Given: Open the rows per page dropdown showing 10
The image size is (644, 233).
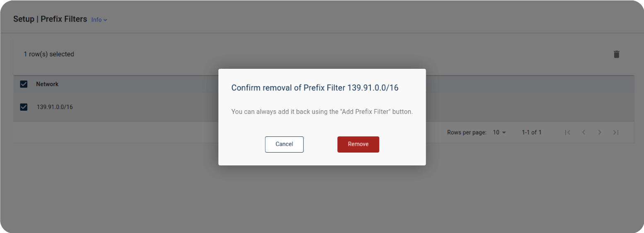Looking at the screenshot, I should tap(499, 132).
